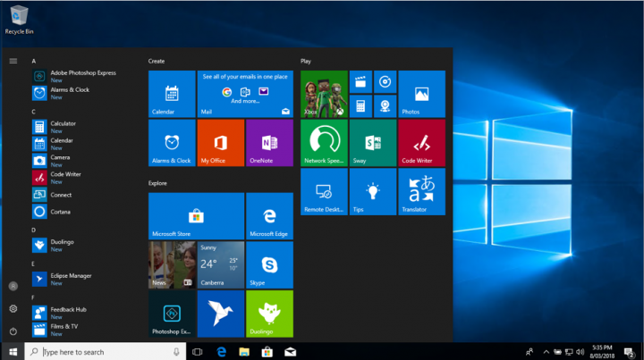
Task: Open the Translator tile
Action: point(421,192)
